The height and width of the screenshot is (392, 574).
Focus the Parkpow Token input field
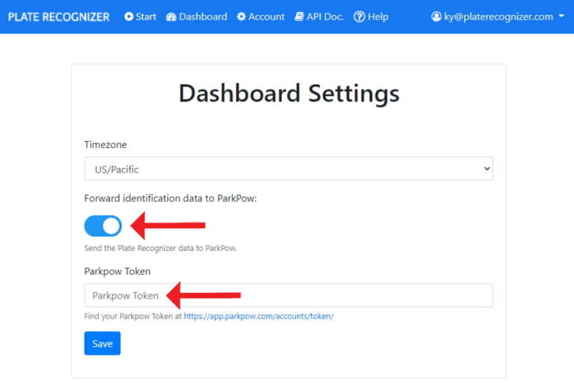(288, 295)
